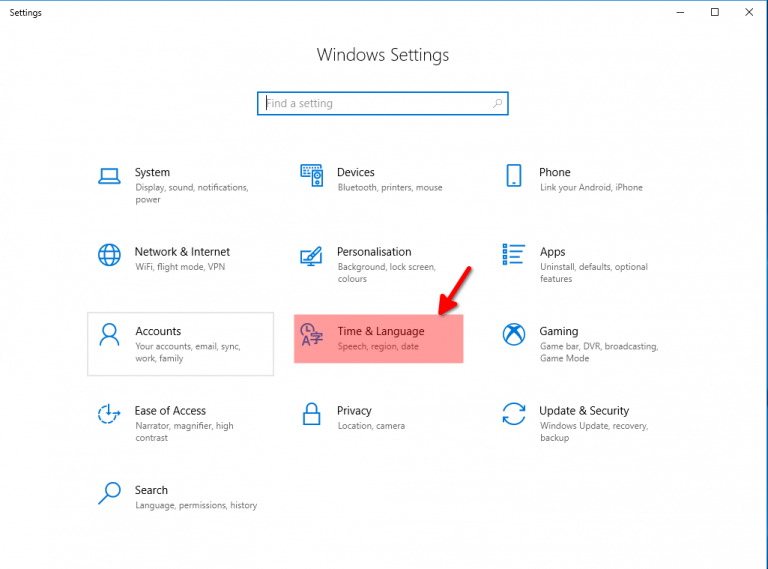
Task: Open the System heading
Action: (152, 172)
